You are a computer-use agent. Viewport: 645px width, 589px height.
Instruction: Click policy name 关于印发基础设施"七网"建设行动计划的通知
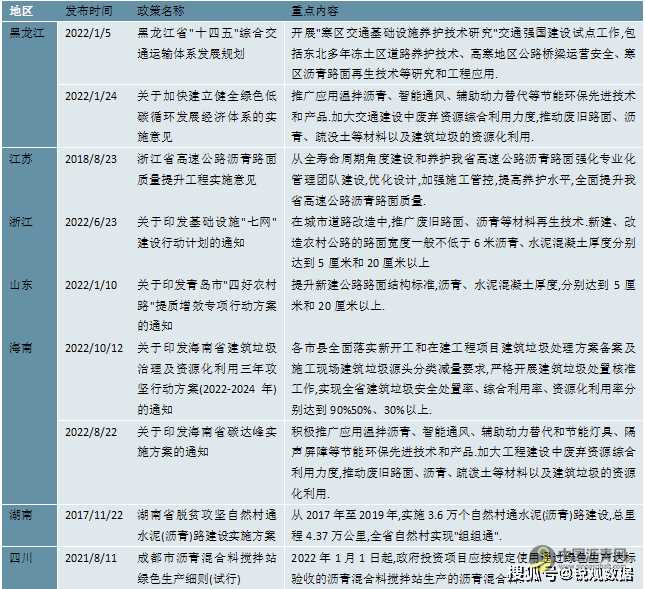click(207, 232)
